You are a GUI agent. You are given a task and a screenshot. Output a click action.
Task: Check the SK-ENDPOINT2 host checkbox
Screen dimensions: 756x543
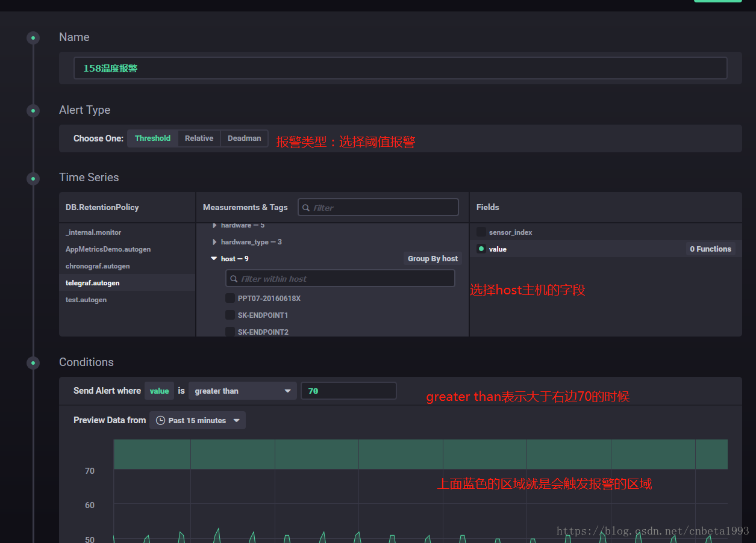pos(230,332)
